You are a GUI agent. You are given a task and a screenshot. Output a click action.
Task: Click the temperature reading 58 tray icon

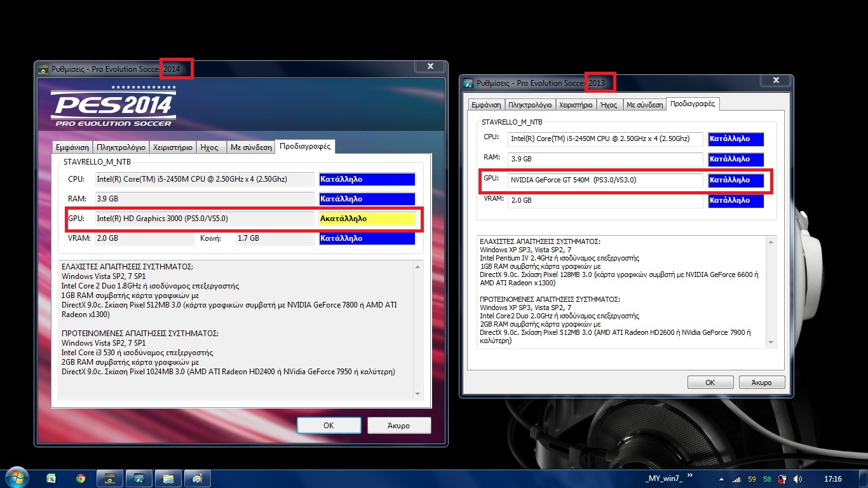tap(767, 479)
